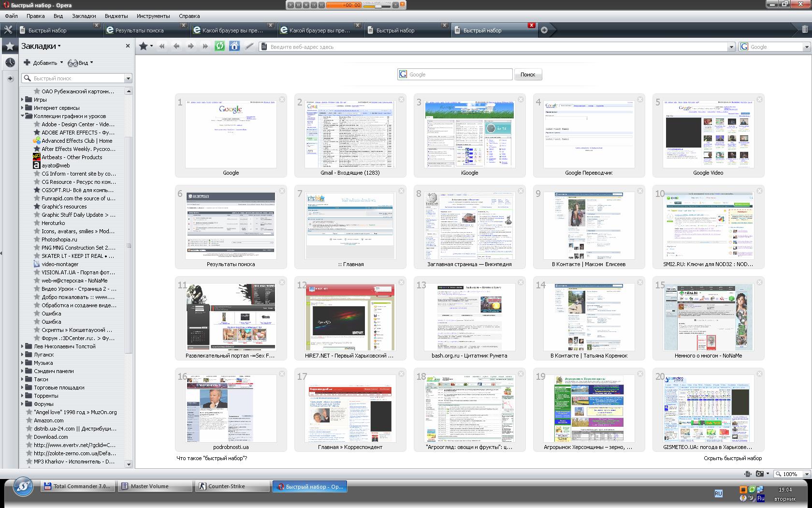Click the pause button in the media player widget
This screenshot has height=508, width=812.
tap(298, 5)
